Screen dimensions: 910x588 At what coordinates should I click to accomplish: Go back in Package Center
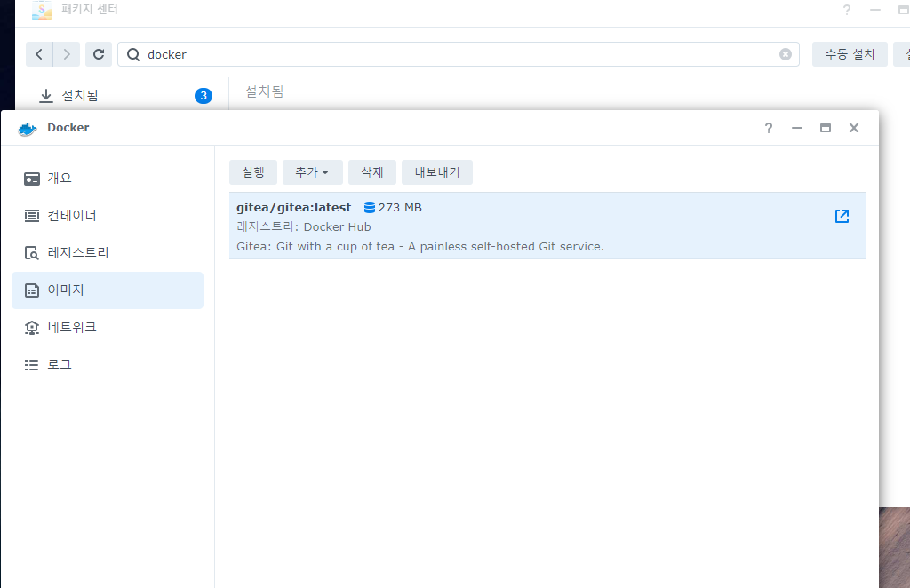pyautogui.click(x=39, y=54)
